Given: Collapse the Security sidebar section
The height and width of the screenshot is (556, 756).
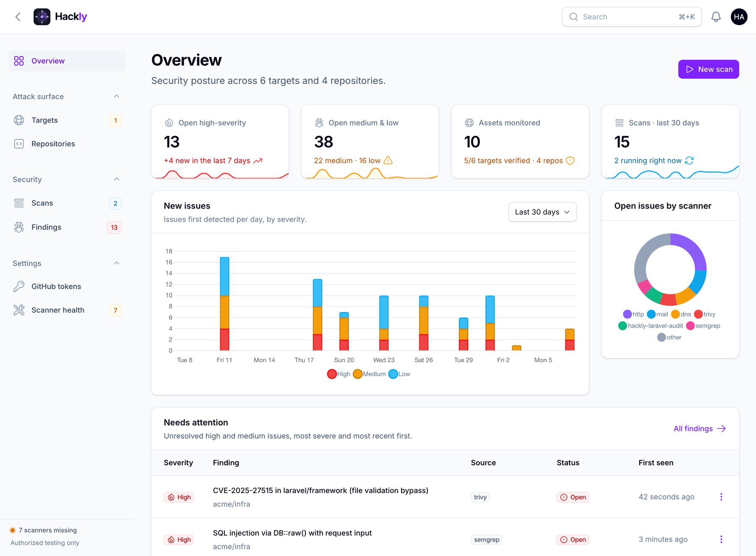Looking at the screenshot, I should (x=117, y=179).
